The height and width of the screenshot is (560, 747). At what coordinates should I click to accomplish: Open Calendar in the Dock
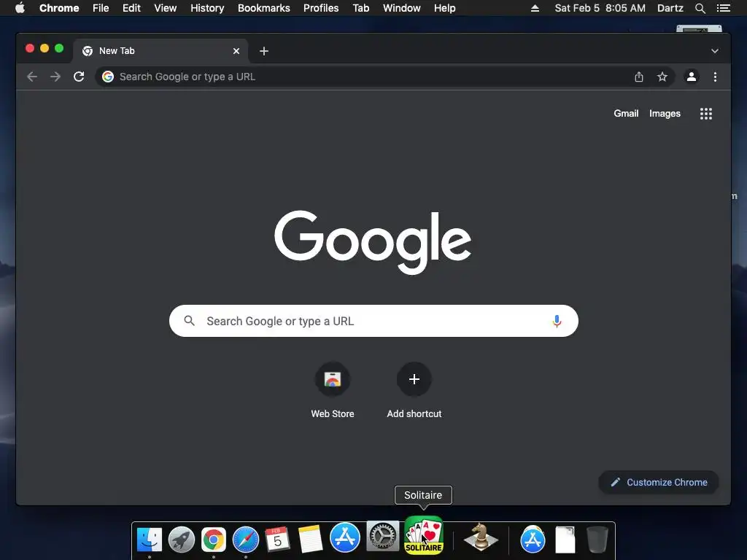tap(278, 540)
